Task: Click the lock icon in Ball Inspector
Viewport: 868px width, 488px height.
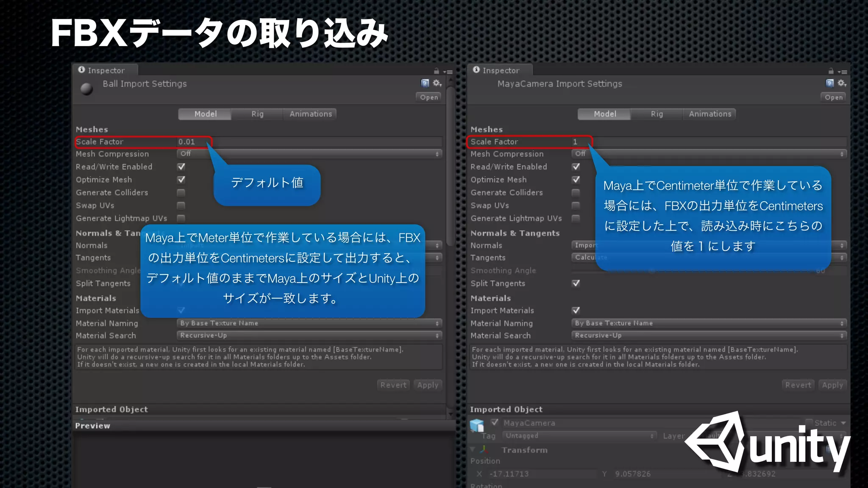Action: point(437,71)
